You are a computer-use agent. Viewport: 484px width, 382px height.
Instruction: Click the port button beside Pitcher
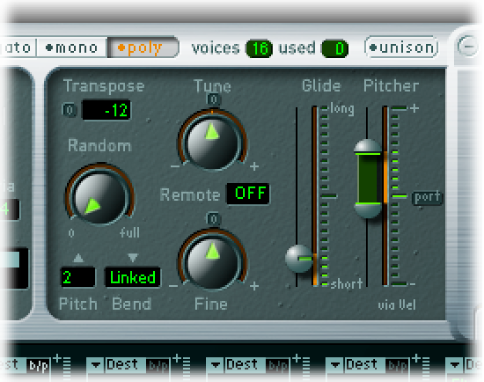(x=427, y=197)
